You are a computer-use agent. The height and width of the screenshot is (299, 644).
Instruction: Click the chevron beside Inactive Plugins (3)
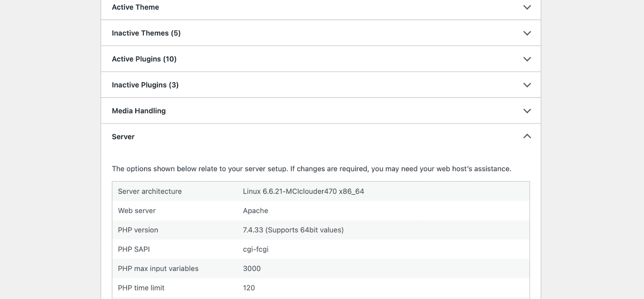tap(527, 85)
